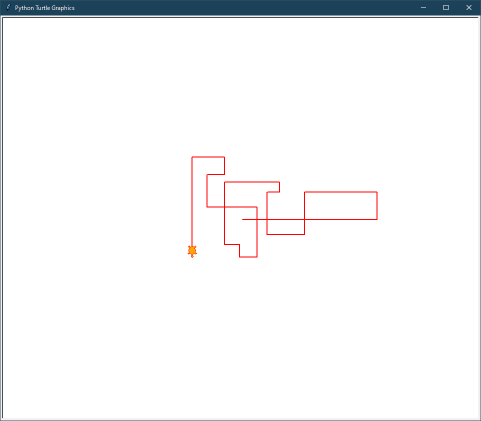
Task: Close the Python Turtle Graphics window
Action: click(469, 7)
